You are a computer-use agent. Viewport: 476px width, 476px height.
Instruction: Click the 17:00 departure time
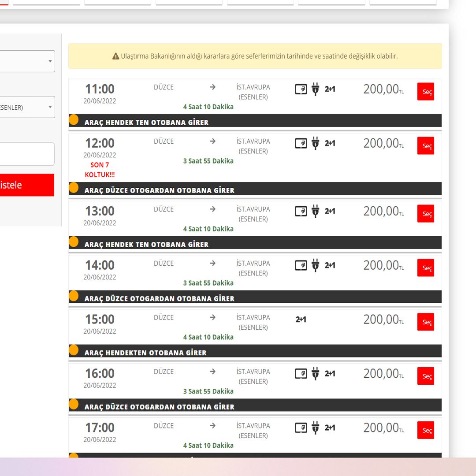(x=100, y=428)
